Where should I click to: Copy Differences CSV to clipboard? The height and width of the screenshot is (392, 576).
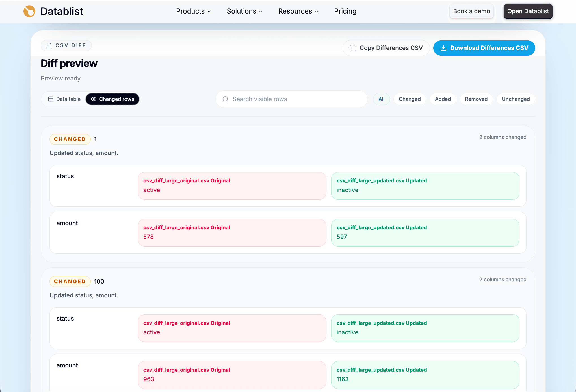pos(386,48)
